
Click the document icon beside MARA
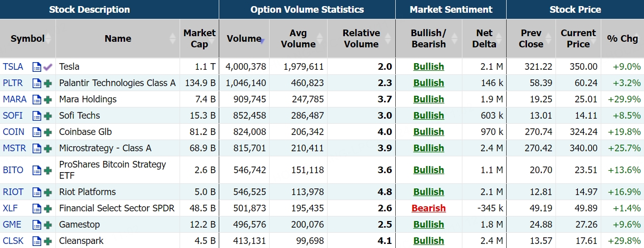coord(37,99)
